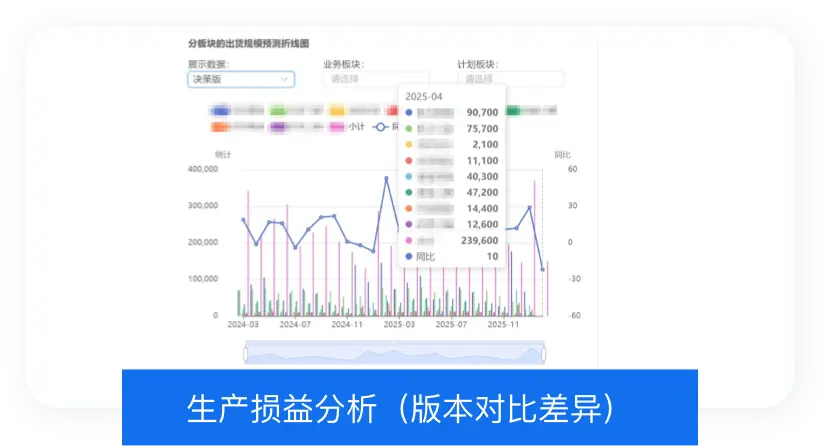Click the 同比 peak data point near 2025-02
Image resolution: width=830 pixels, height=446 pixels.
pyautogui.click(x=386, y=179)
